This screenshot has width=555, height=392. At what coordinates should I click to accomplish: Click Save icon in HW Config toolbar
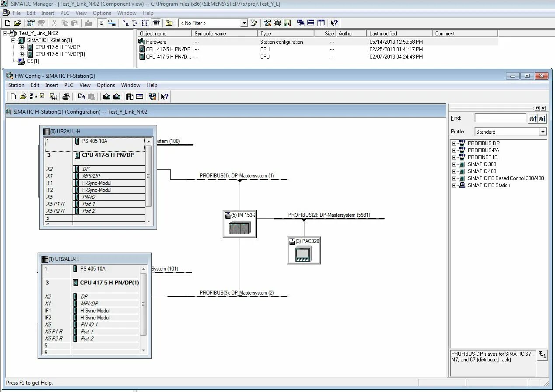coord(42,96)
